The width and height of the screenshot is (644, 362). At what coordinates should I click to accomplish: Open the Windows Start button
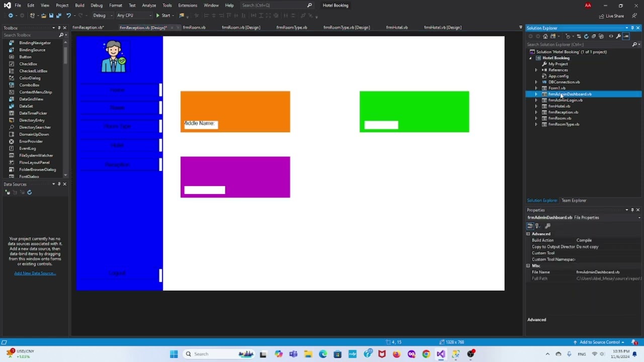[x=174, y=354]
